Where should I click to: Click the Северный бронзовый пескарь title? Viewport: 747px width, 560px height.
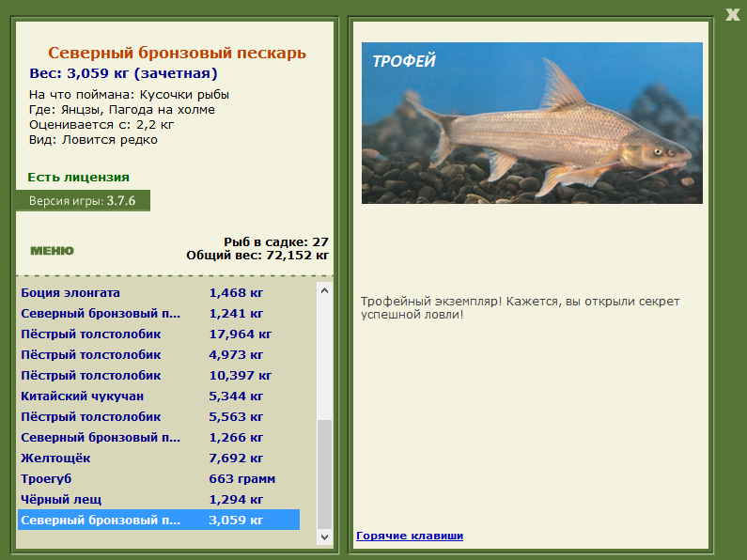tap(177, 53)
